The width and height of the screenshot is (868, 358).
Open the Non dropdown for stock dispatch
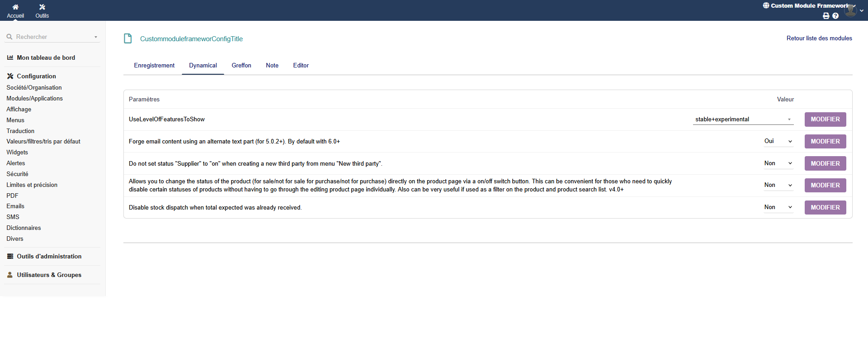778,207
